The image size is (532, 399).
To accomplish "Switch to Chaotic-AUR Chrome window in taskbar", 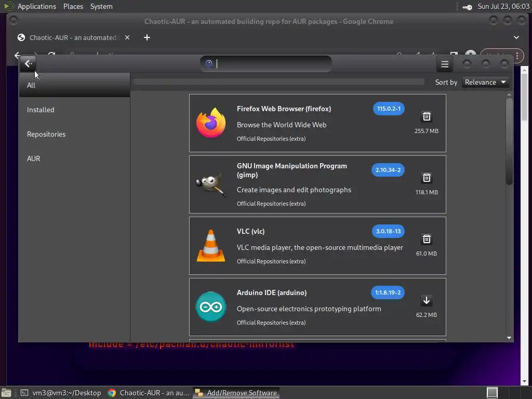I will pyautogui.click(x=148, y=393).
